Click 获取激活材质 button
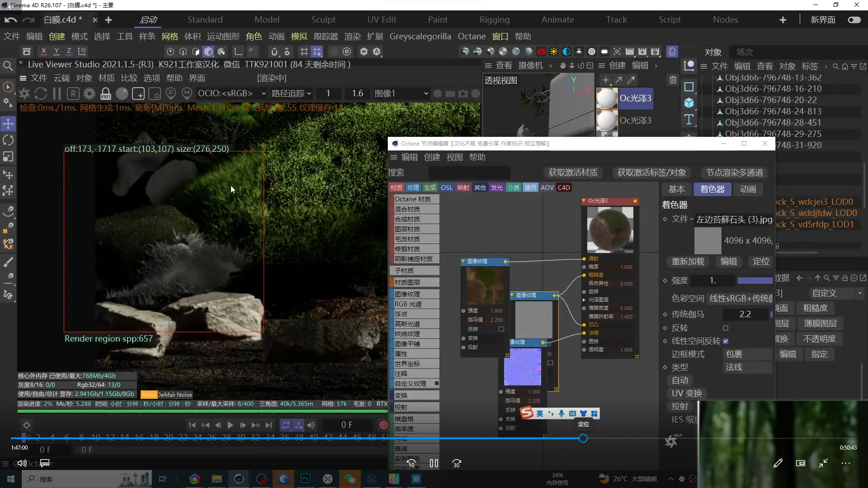This screenshot has width=868, height=488. click(x=573, y=173)
